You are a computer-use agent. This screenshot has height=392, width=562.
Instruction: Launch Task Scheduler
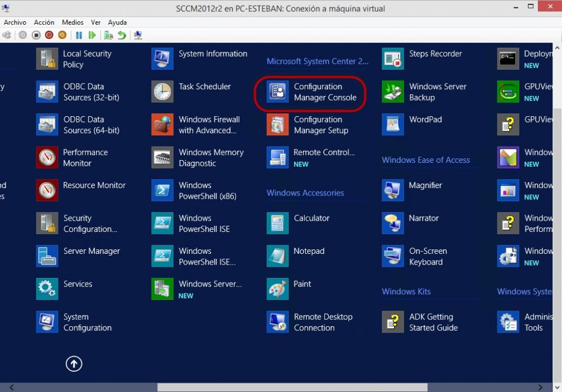tap(191, 92)
